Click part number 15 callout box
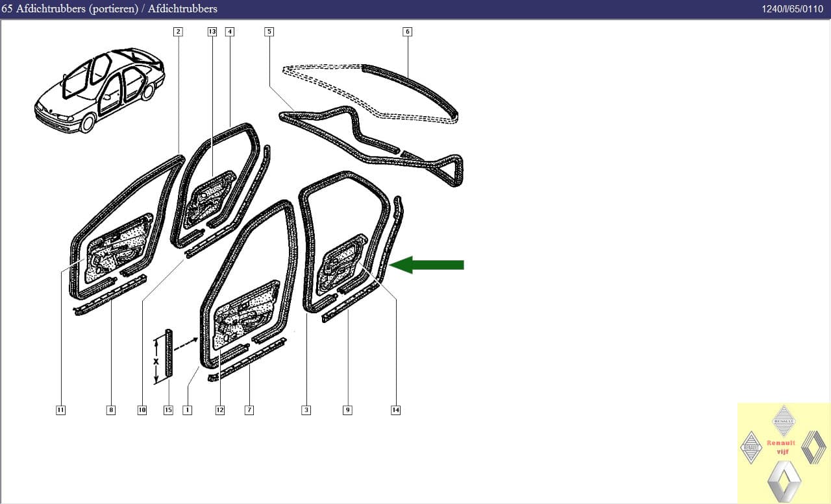Screen dimensions: 831x504 click(x=168, y=410)
